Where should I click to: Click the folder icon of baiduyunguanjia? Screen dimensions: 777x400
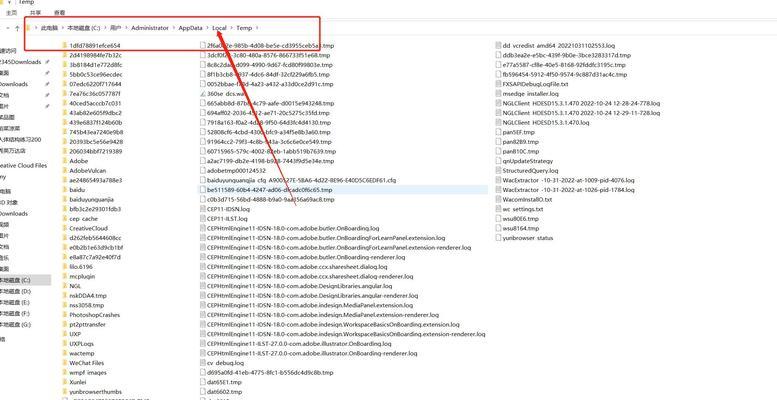pyautogui.click(x=64, y=199)
